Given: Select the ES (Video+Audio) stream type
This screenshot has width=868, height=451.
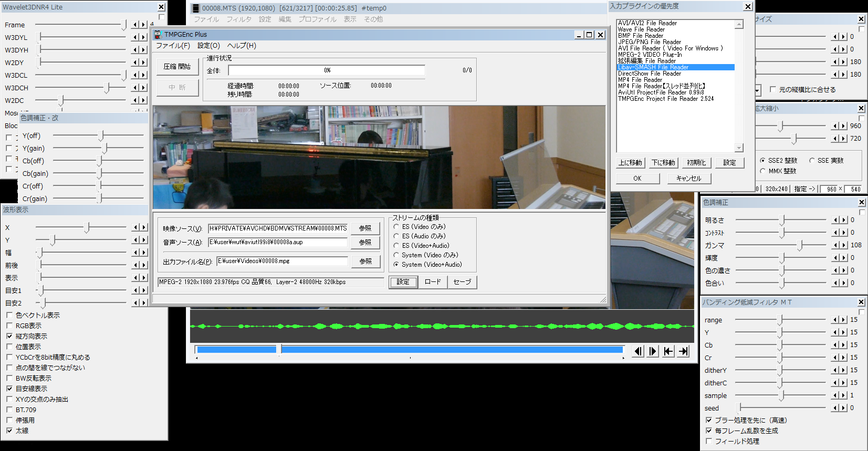Looking at the screenshot, I should tap(396, 246).
